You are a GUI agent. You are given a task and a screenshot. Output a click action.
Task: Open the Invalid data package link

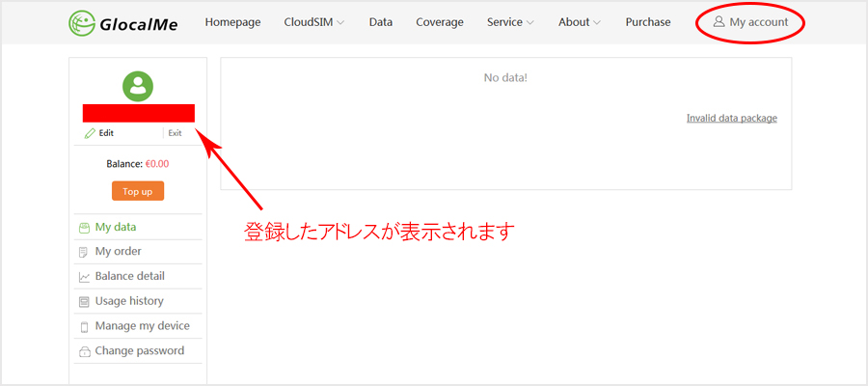pyautogui.click(x=732, y=118)
